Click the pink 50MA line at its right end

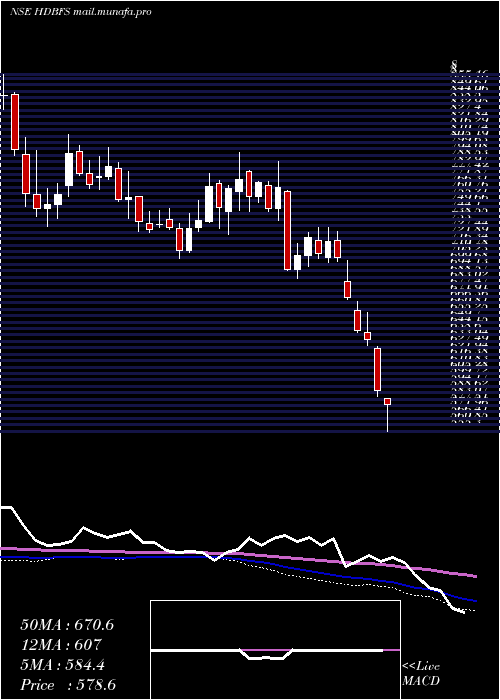(x=474, y=576)
